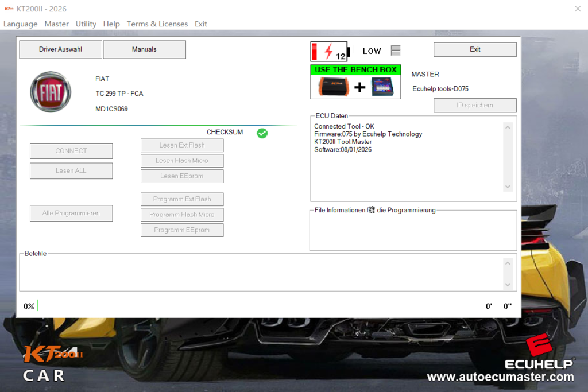Click ECU Daten scrollbar down arrow
Image resolution: width=588 pixels, height=392 pixels.
tap(508, 187)
